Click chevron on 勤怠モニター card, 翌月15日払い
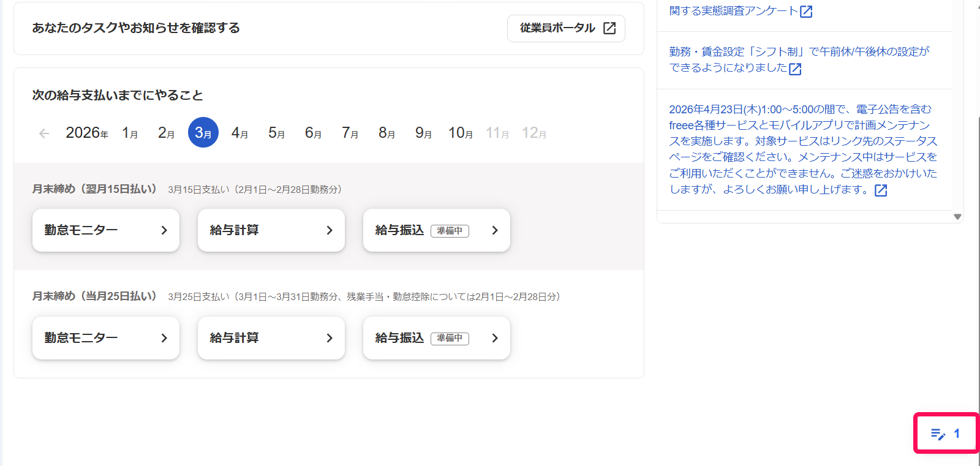The image size is (980, 466). coord(164,230)
